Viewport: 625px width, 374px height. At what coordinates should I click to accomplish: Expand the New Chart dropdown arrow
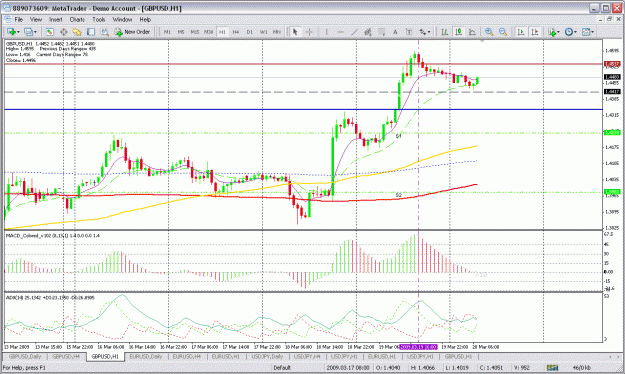pyautogui.click(x=18, y=32)
